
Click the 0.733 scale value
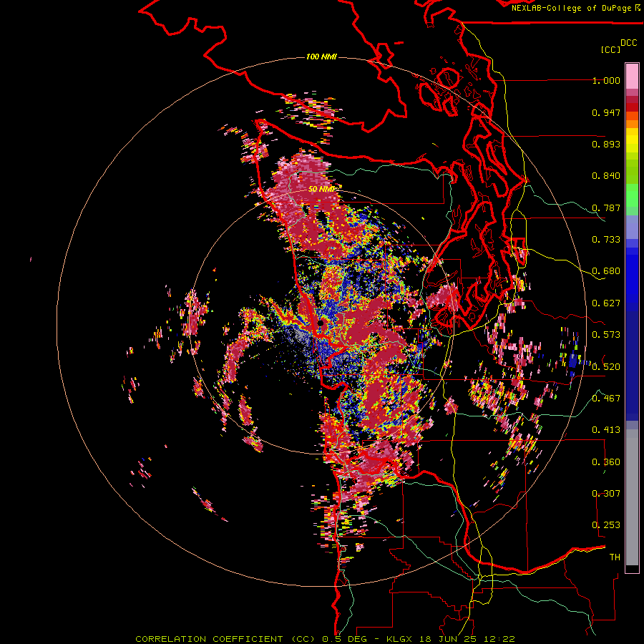point(606,240)
